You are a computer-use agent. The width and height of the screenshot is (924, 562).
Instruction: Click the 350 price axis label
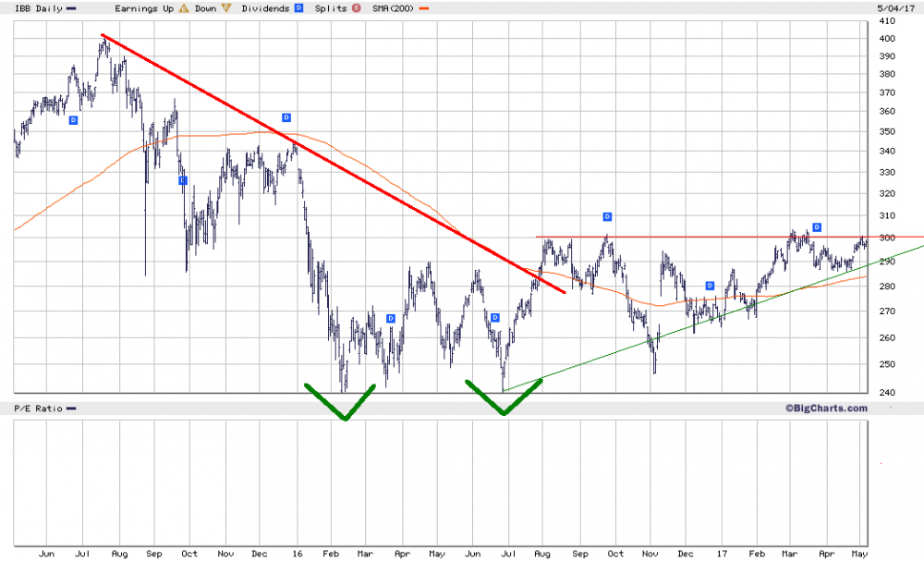pos(887,131)
